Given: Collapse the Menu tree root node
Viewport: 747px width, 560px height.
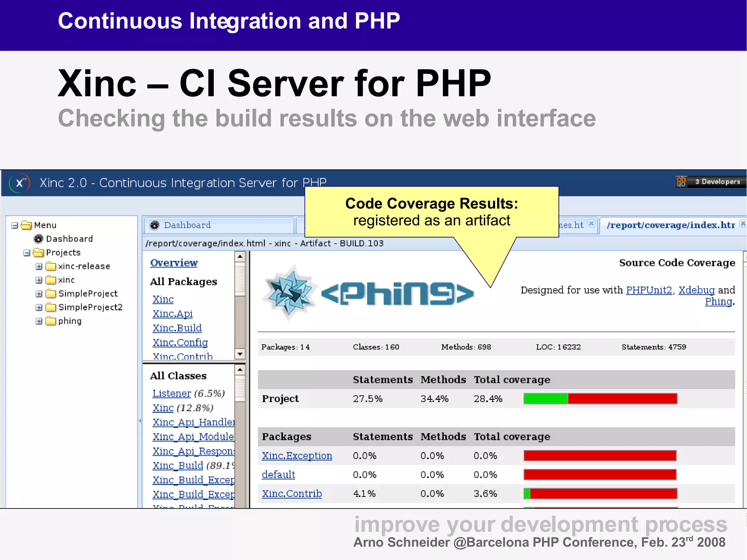Looking at the screenshot, I should 15,225.
